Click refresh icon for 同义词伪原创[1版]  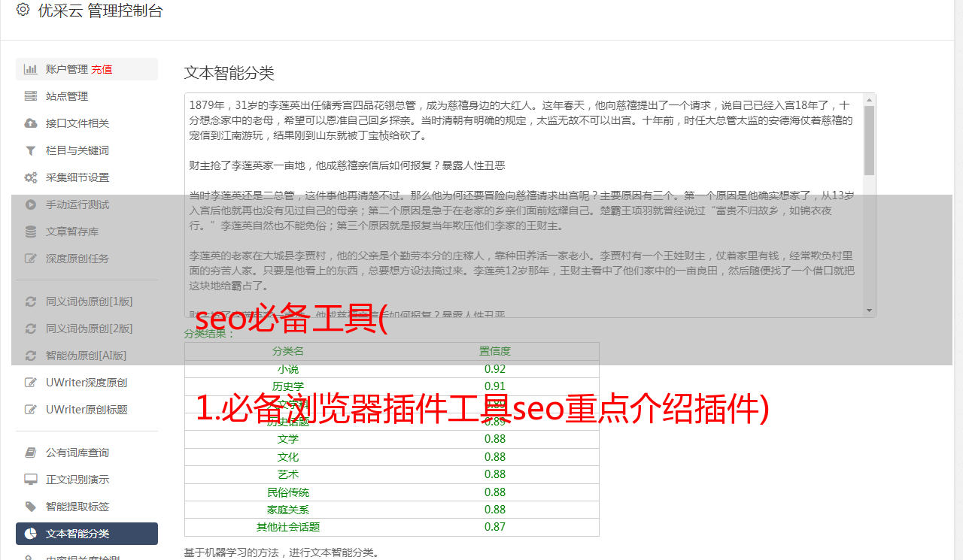[x=31, y=301]
